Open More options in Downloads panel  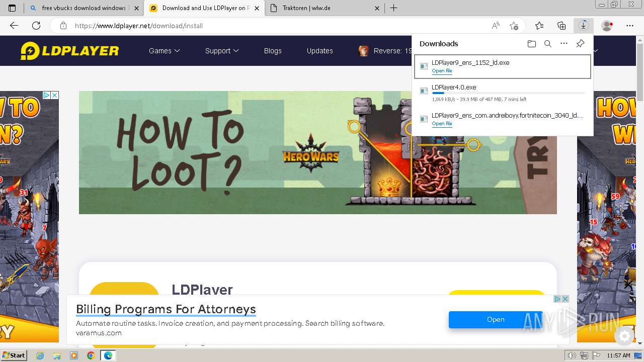(564, 44)
